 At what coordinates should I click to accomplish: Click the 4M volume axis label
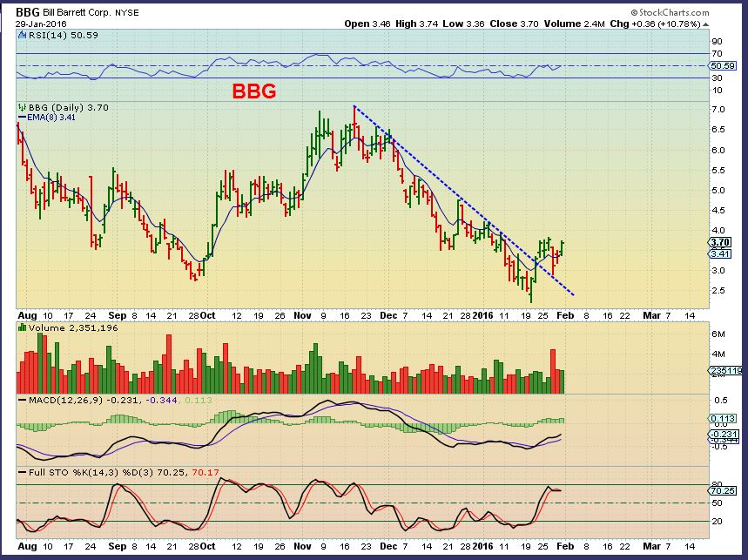[718, 354]
